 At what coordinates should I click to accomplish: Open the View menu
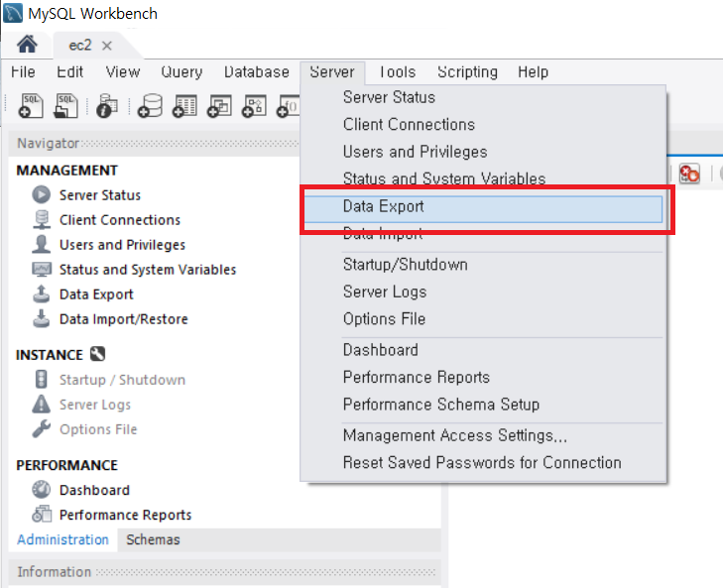pos(123,72)
